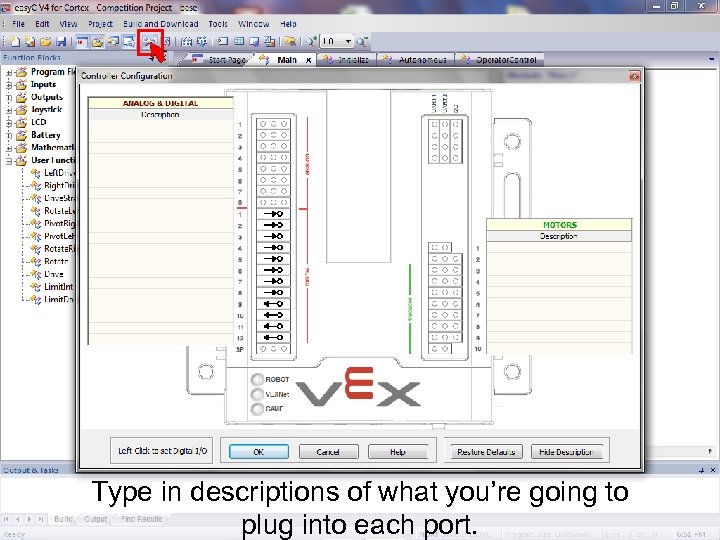The width and height of the screenshot is (720, 540).
Task: Toggle digital port 4 direction arrow
Action: point(273,248)
